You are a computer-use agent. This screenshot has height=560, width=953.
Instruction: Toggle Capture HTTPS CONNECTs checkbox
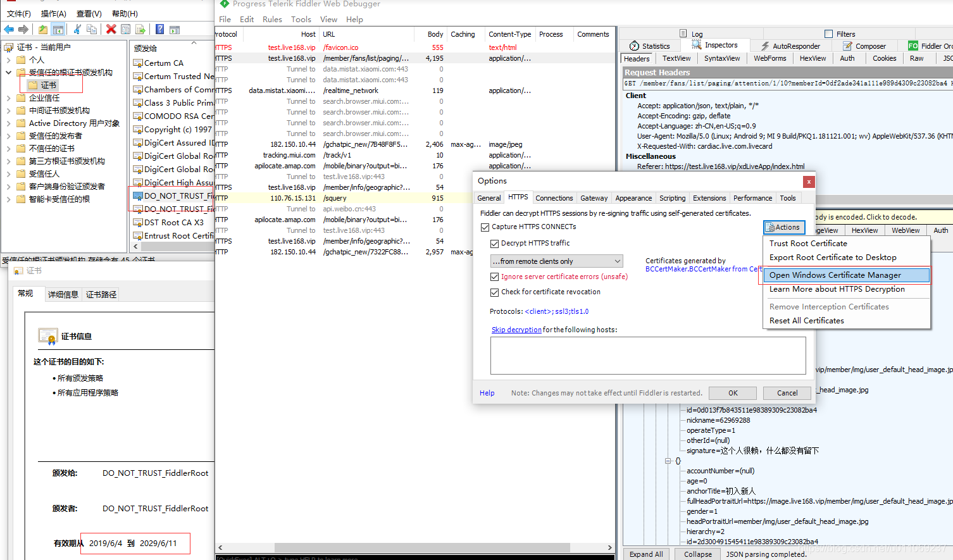point(485,227)
